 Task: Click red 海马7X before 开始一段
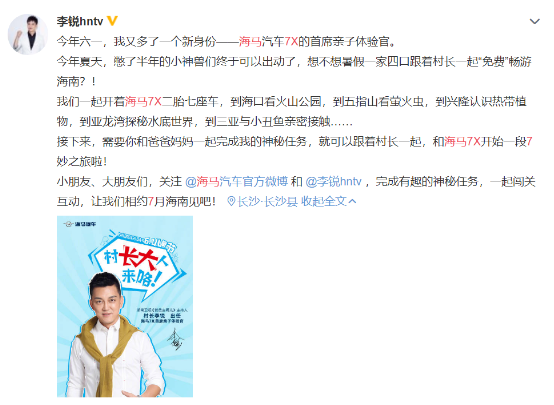point(462,142)
